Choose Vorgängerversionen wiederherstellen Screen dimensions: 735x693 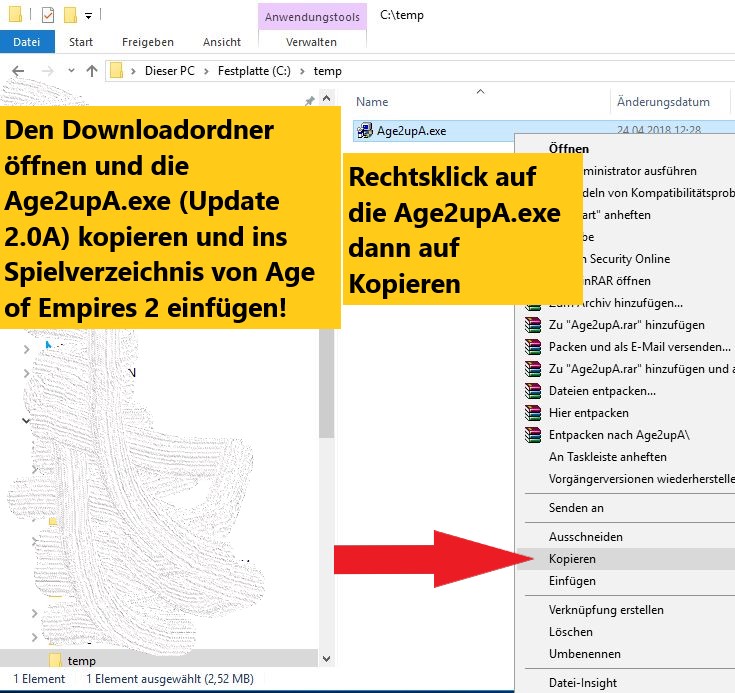[x=641, y=479]
